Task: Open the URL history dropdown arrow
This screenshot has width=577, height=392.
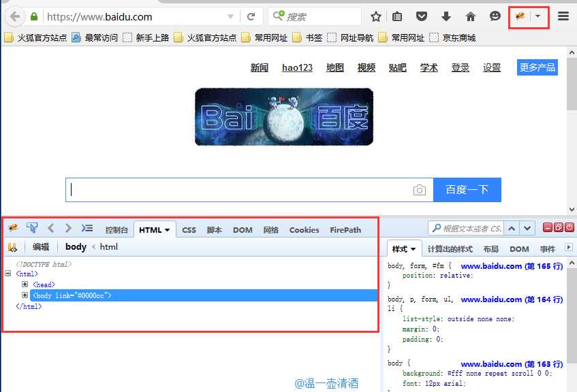Action: coord(231,16)
